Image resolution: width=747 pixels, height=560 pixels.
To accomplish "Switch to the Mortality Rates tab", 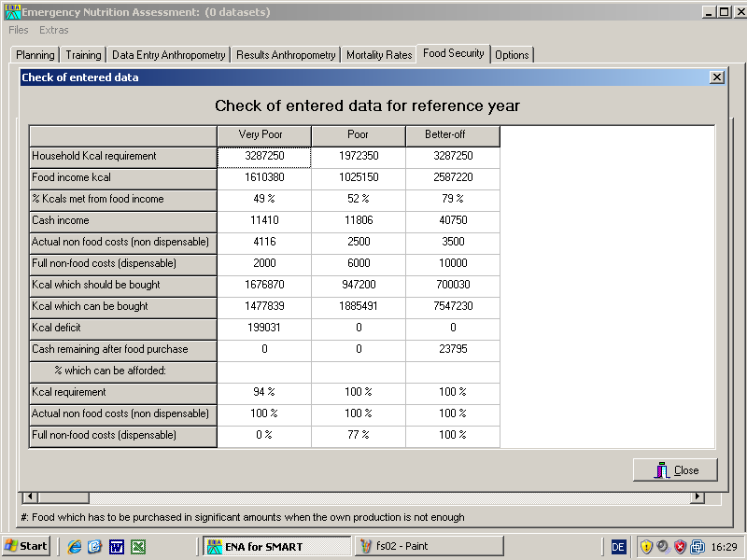I will (379, 55).
